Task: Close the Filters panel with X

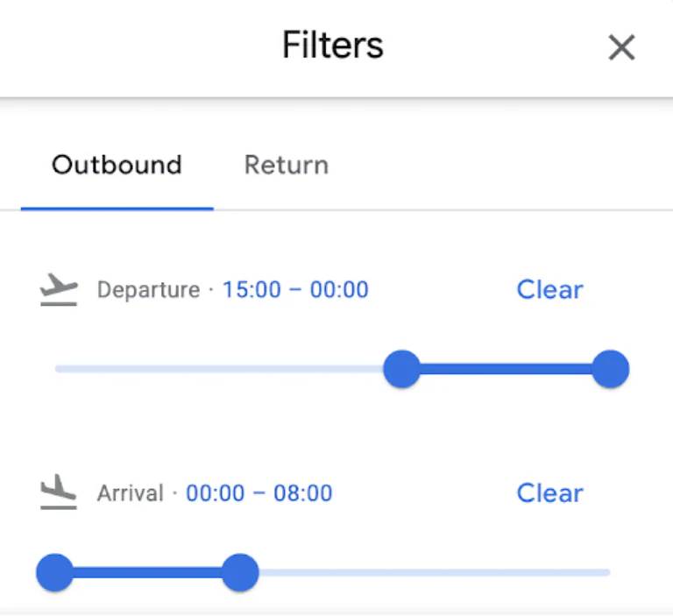Action: (621, 47)
